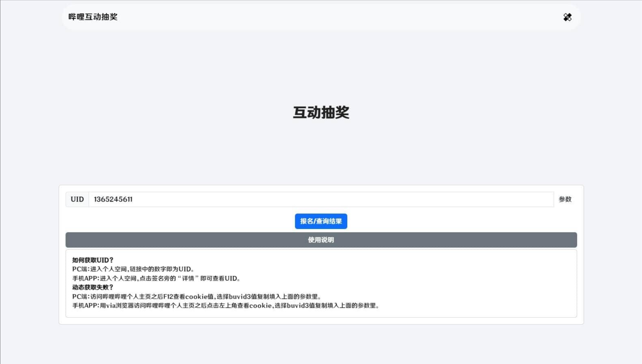
Task: Click the crossed bandage icon in navbar
Action: [x=567, y=17]
